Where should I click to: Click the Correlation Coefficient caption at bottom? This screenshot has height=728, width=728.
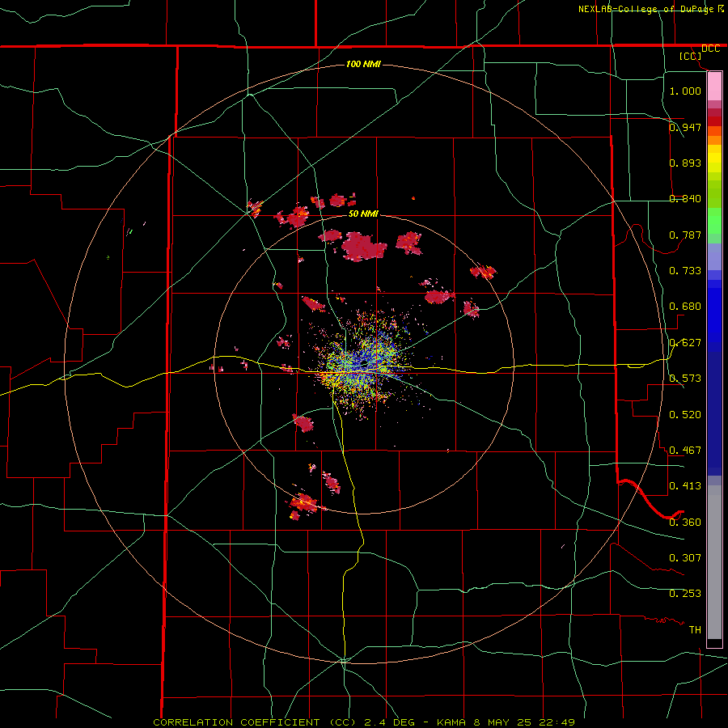(364, 722)
